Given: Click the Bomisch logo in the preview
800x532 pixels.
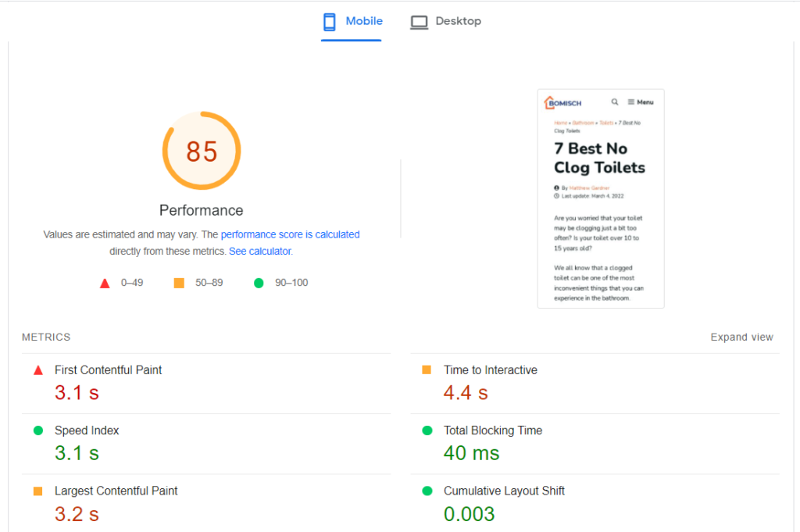Looking at the screenshot, I should (562, 102).
